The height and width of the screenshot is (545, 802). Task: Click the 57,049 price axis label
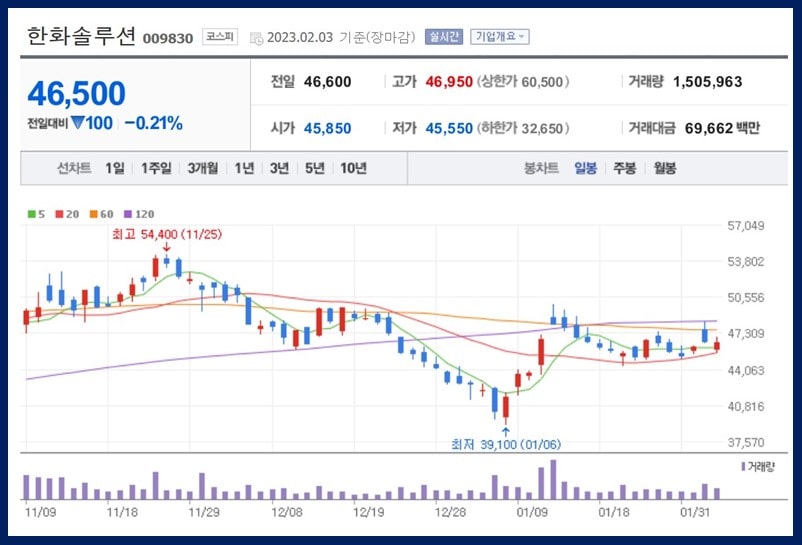(746, 226)
